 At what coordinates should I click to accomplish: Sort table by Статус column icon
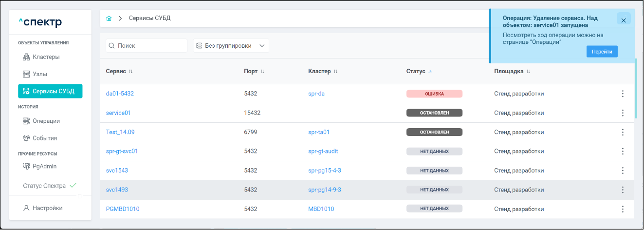[x=430, y=72]
